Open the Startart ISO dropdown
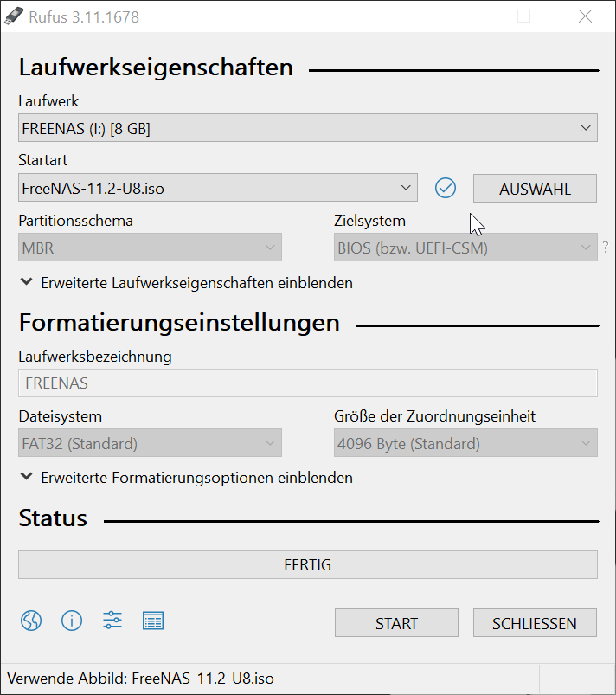 click(218, 188)
